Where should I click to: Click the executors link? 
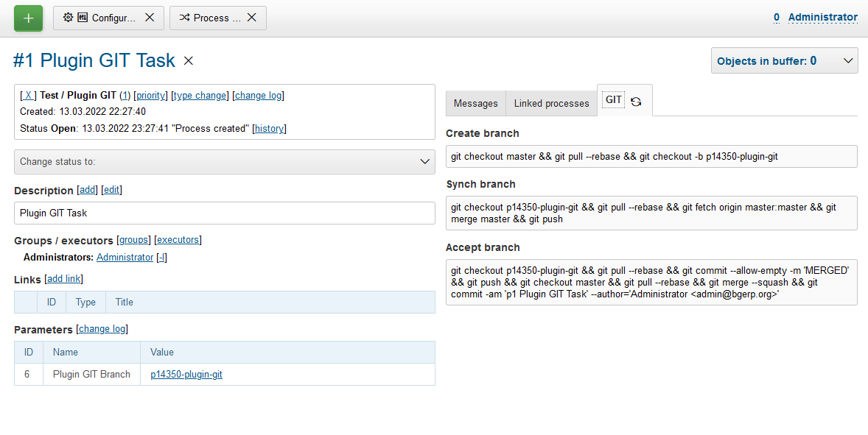[x=178, y=239]
